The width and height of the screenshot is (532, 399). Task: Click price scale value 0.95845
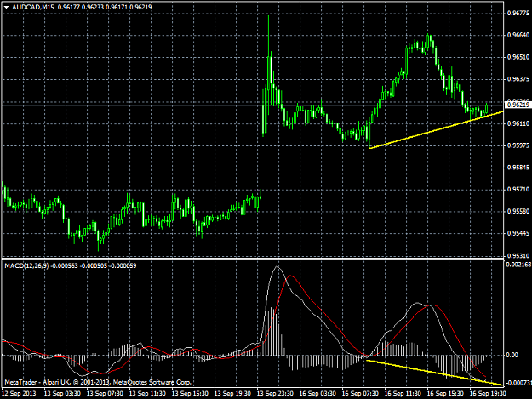[518, 168]
